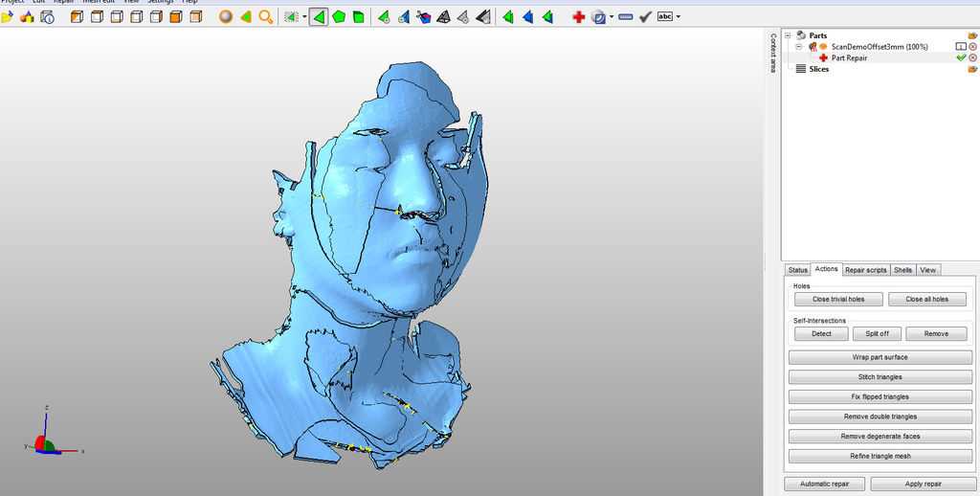The width and height of the screenshot is (980, 496).
Task: Open dropdown arrow next to abc tool
Action: click(x=679, y=17)
